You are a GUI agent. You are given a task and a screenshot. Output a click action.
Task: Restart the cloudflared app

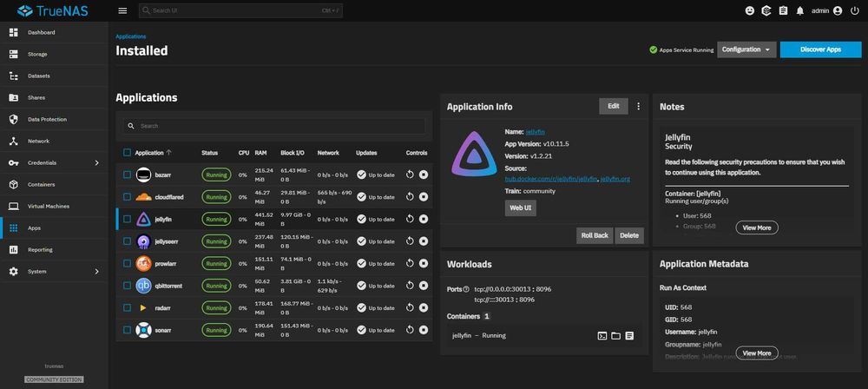pos(411,197)
